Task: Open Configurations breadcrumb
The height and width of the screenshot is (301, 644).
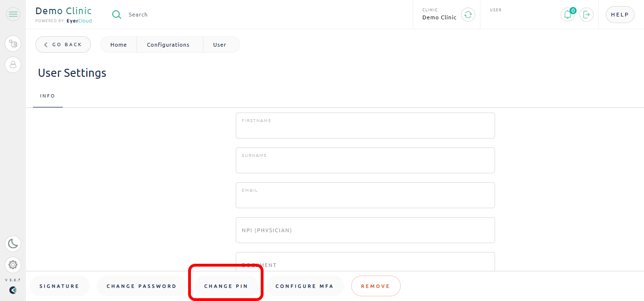Action: [x=168, y=45]
